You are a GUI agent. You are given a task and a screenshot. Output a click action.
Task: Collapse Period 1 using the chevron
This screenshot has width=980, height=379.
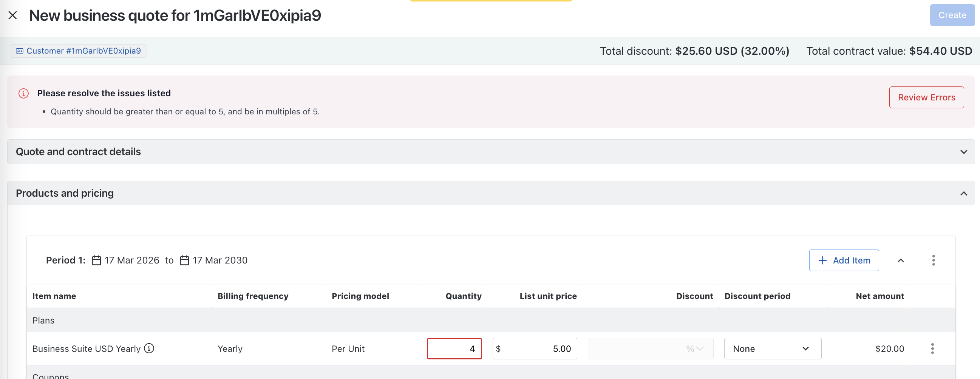[x=901, y=260]
